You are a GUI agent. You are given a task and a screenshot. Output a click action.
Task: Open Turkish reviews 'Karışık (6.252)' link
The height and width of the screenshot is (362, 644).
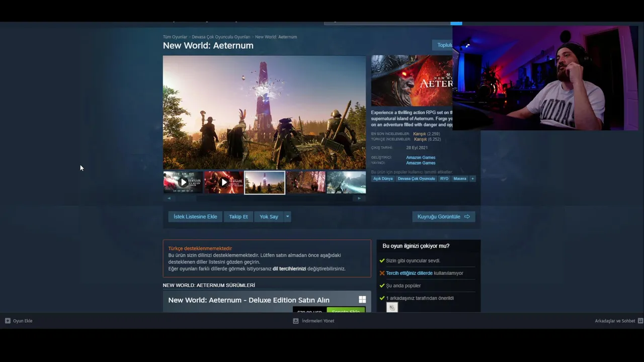[427, 139]
